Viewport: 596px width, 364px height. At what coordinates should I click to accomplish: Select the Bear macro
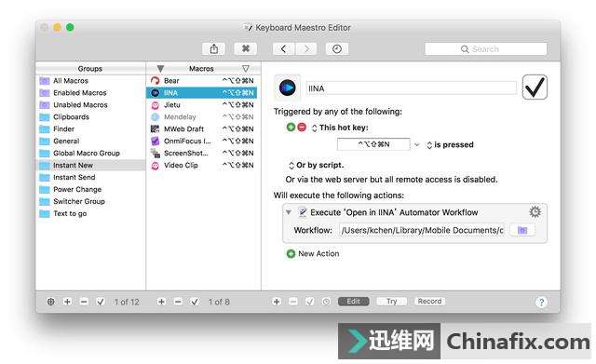pyautogui.click(x=202, y=81)
